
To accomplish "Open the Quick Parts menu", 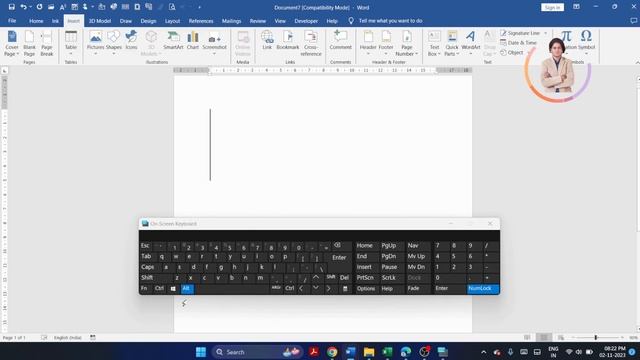I will 452,43.
